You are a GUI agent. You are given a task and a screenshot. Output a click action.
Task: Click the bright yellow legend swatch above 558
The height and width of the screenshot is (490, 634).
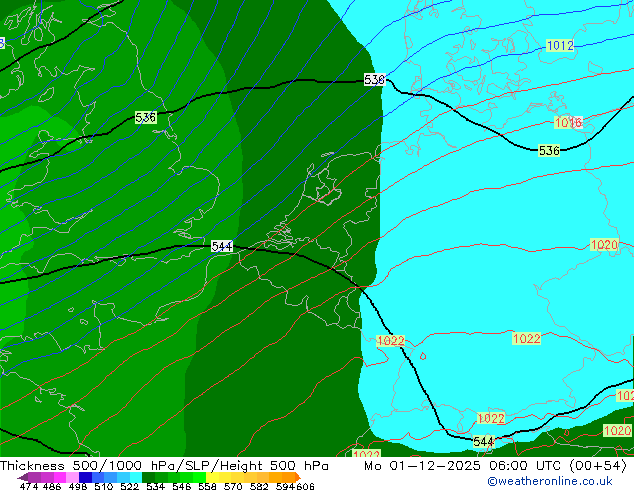(212, 477)
